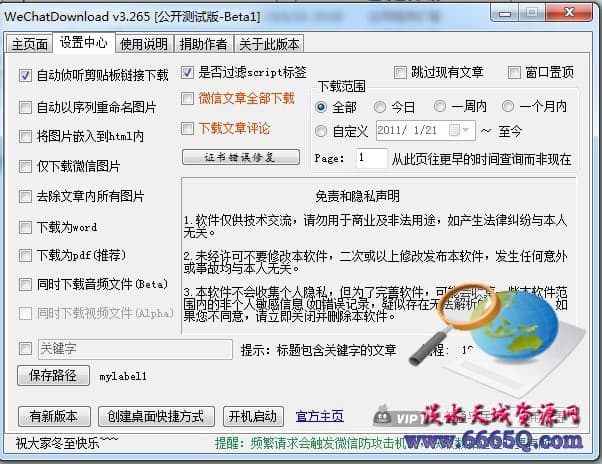Open the 使用说明 tab
The height and width of the screenshot is (464, 602).
pyautogui.click(x=144, y=44)
